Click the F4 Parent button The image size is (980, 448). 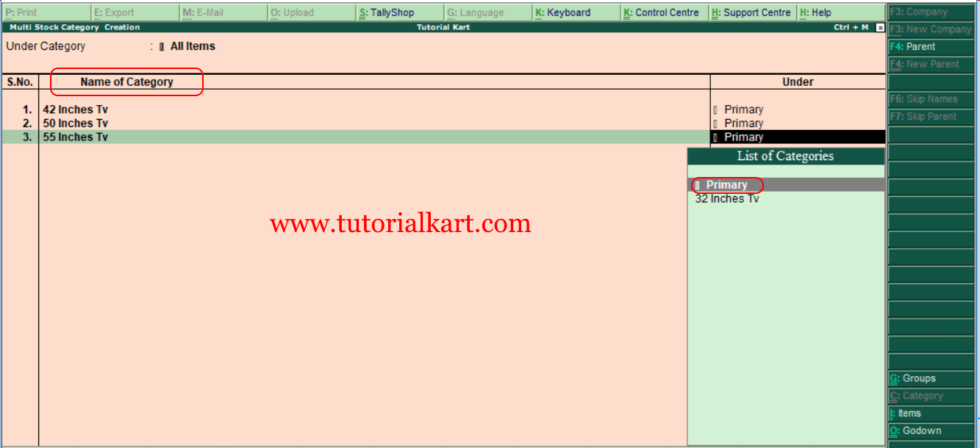click(x=931, y=46)
